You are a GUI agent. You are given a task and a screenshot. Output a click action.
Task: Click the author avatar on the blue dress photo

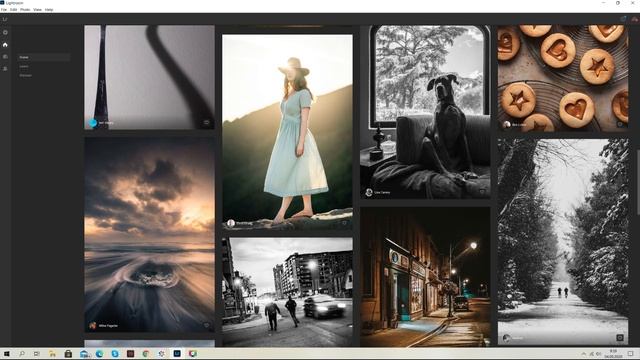231,223
